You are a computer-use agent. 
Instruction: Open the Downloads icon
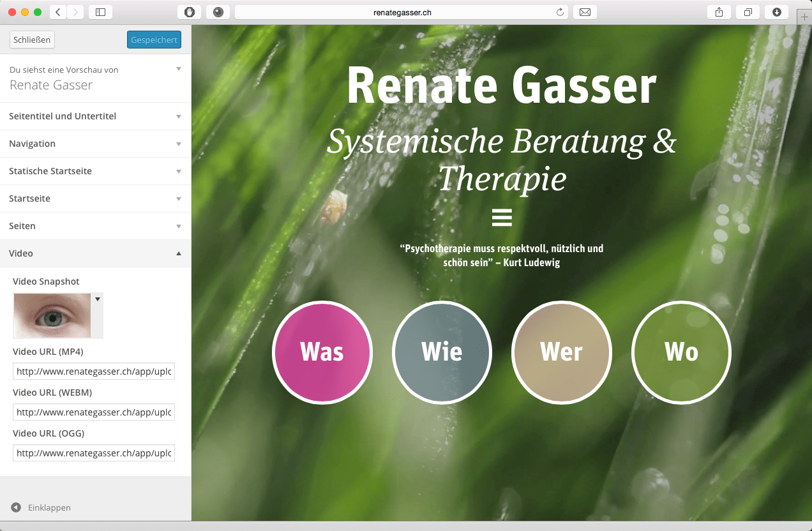[777, 12]
